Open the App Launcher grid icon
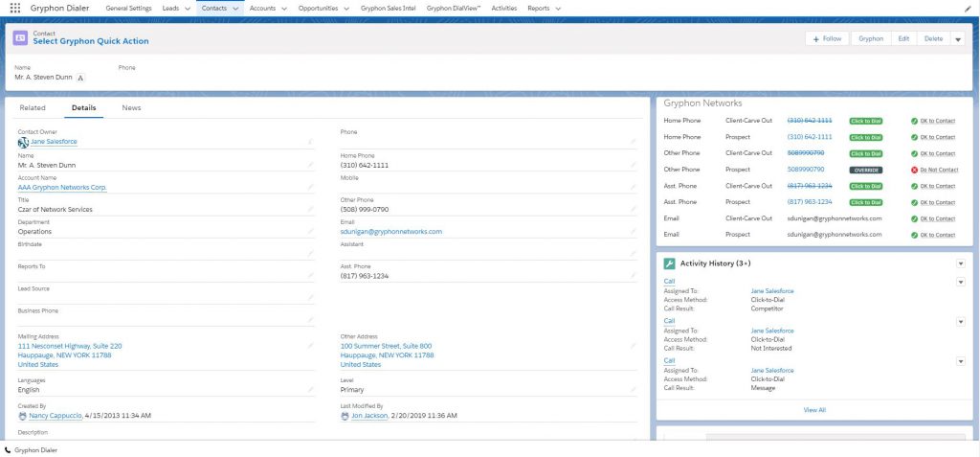Screen dimensions: 980x457 coord(15,8)
